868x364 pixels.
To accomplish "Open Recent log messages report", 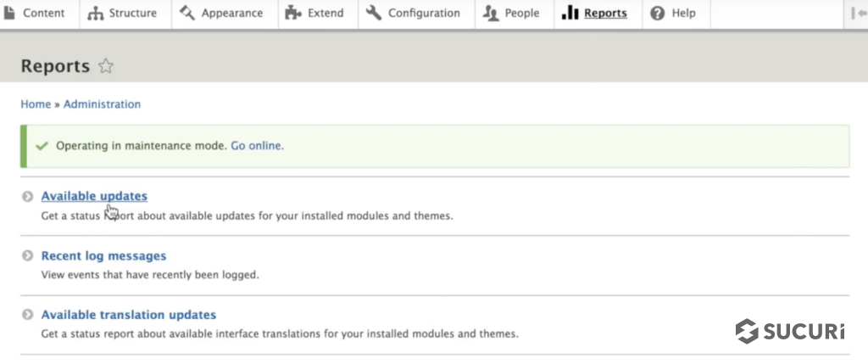I will click(x=103, y=255).
